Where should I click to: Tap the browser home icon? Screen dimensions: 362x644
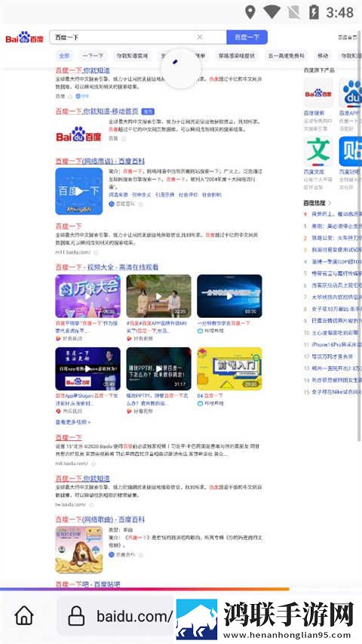point(24,616)
